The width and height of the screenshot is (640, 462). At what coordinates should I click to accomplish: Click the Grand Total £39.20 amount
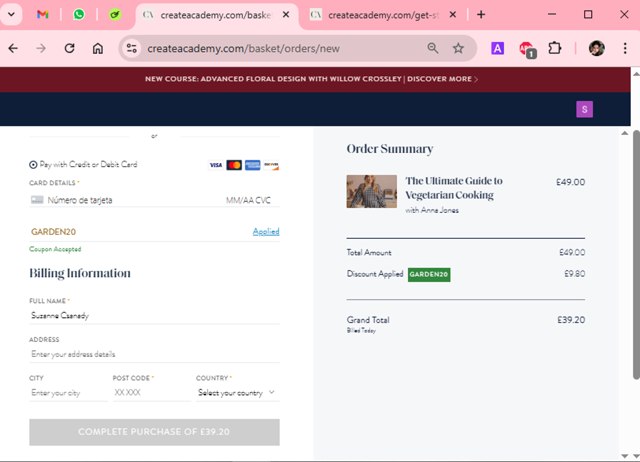[x=571, y=320]
